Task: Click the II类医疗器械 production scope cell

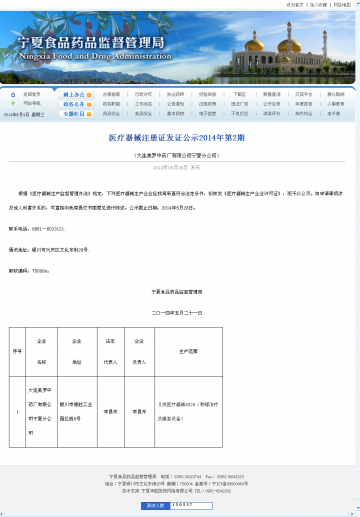Action: [x=188, y=412]
